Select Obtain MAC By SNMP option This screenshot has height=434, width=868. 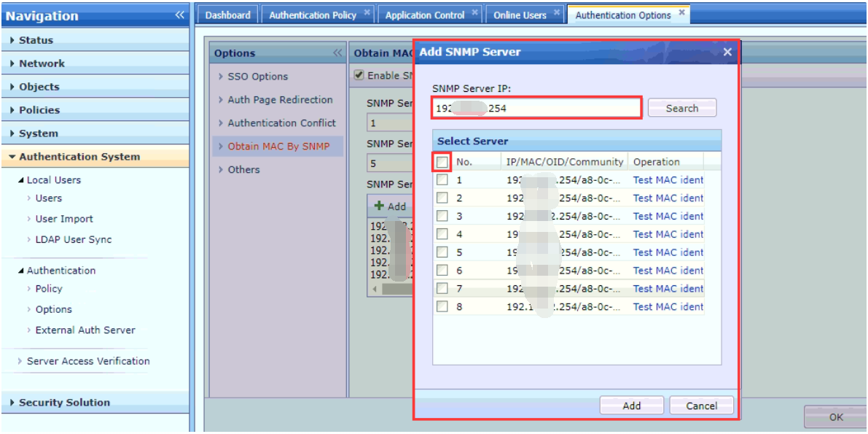tap(278, 147)
